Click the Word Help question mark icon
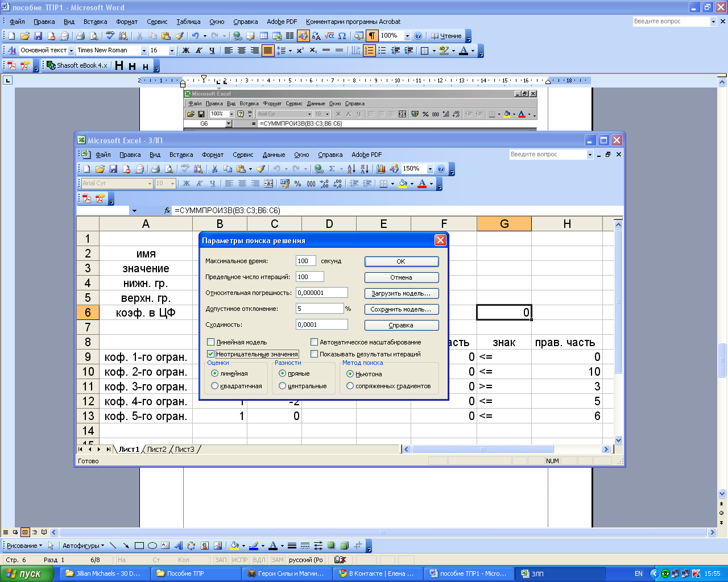The image size is (728, 582). [418, 36]
